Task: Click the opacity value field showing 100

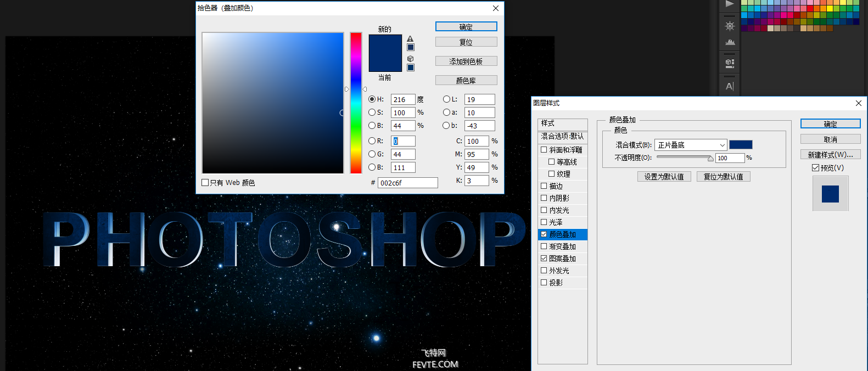Action: 730,158
